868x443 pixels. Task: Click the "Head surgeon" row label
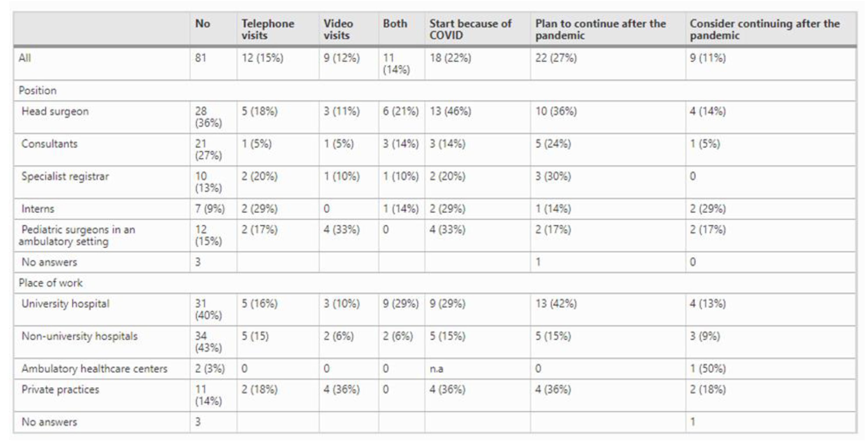[55, 111]
